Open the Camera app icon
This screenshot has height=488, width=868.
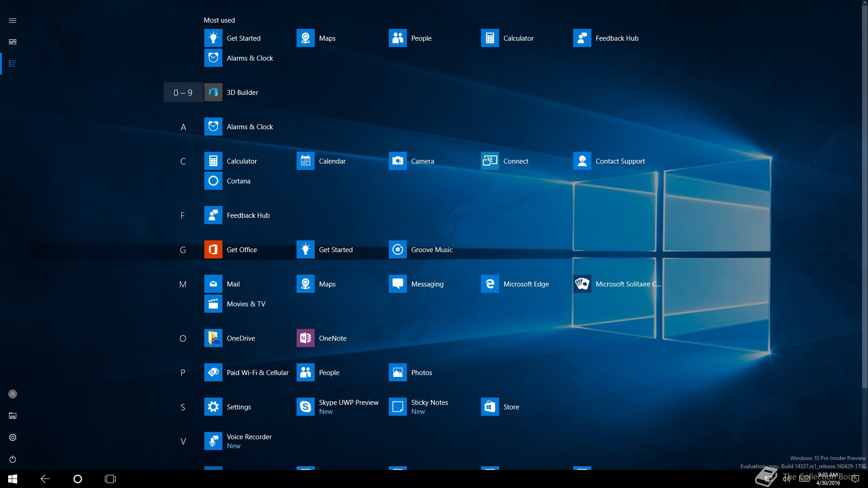398,161
